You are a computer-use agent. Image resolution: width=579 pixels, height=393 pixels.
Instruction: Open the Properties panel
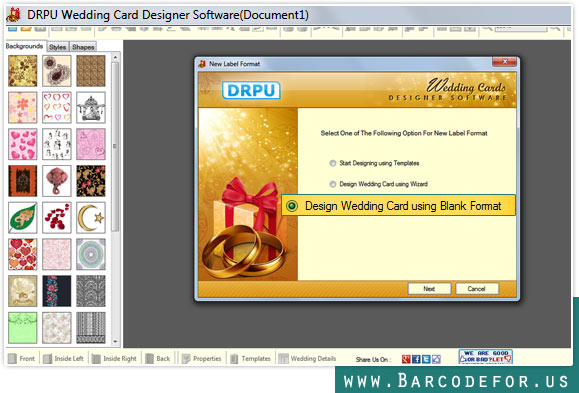pyautogui.click(x=202, y=358)
